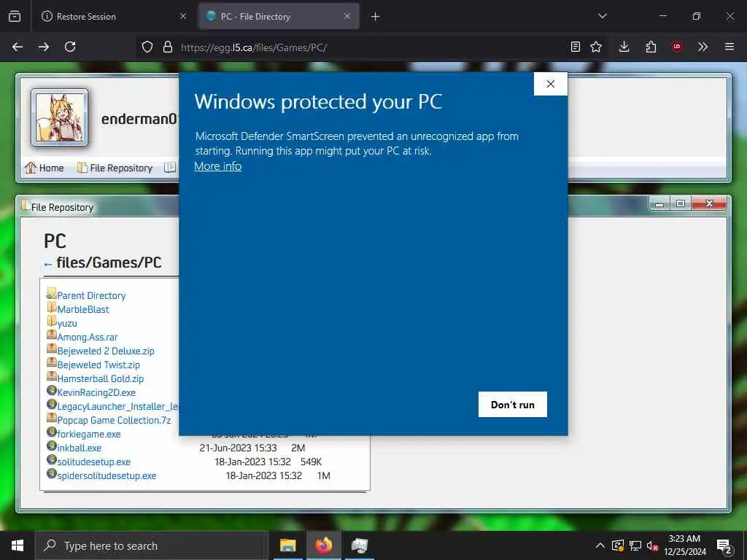Click the muted volume tray icon

[652, 545]
